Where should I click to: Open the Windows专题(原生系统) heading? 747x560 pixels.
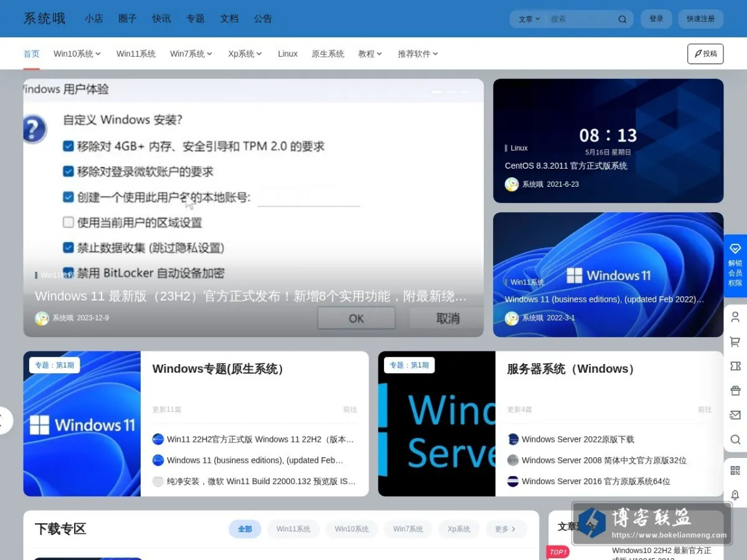pos(220,370)
